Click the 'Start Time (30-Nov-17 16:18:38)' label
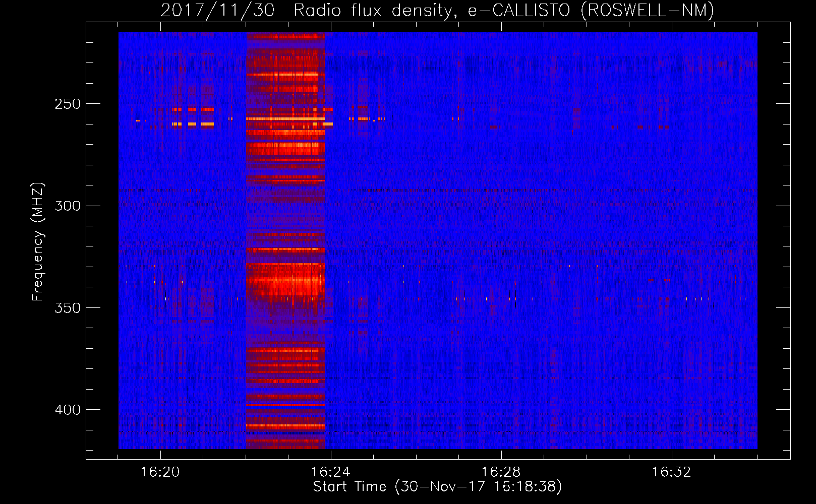Image resolution: width=816 pixels, height=504 pixels. pos(437,487)
